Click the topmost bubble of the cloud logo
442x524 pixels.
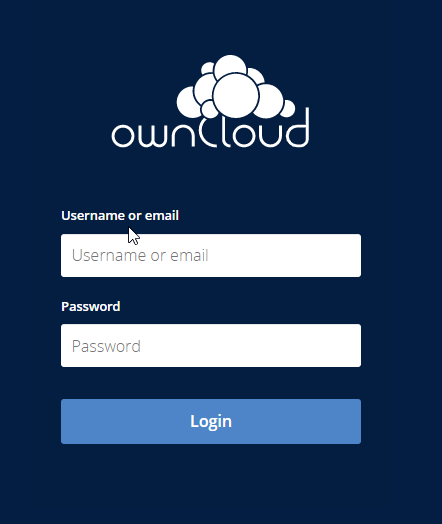230,67
